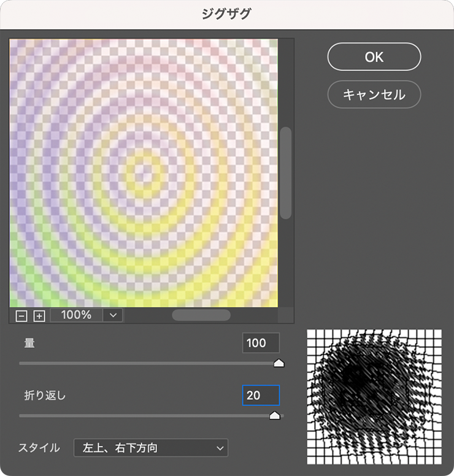Screen dimensions: 454x476
Task: Click the center of the ripple preview image
Action: coord(144,173)
